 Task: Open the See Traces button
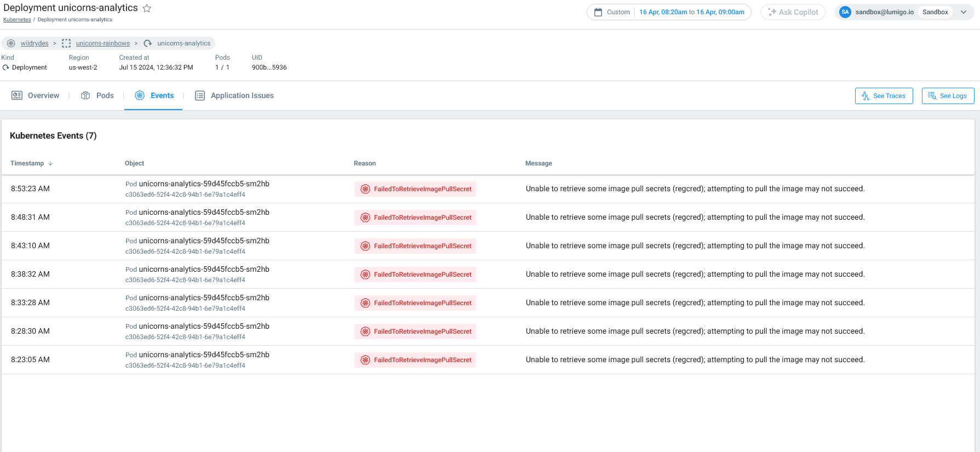pos(884,96)
